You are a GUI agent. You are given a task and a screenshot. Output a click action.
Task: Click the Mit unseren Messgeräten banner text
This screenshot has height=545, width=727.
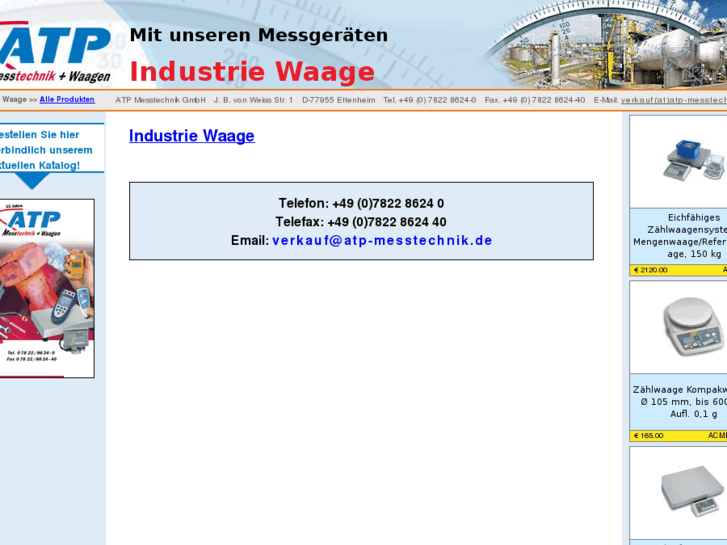[x=259, y=35]
